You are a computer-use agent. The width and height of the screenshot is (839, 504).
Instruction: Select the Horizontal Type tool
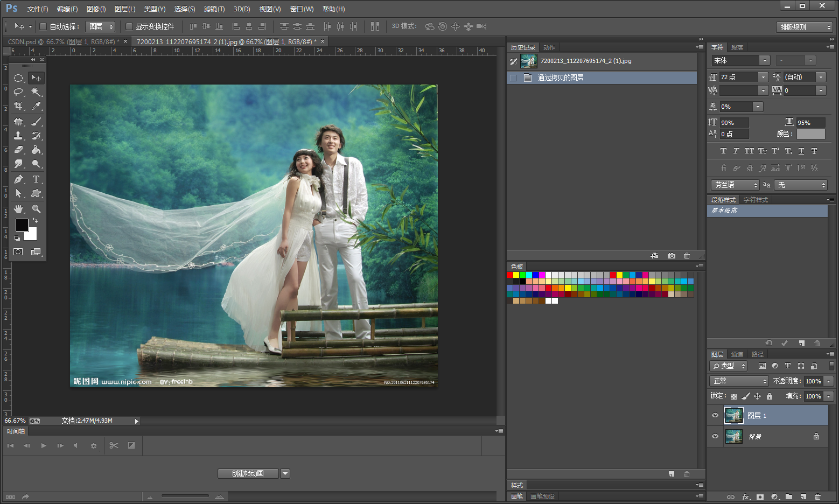coord(36,179)
